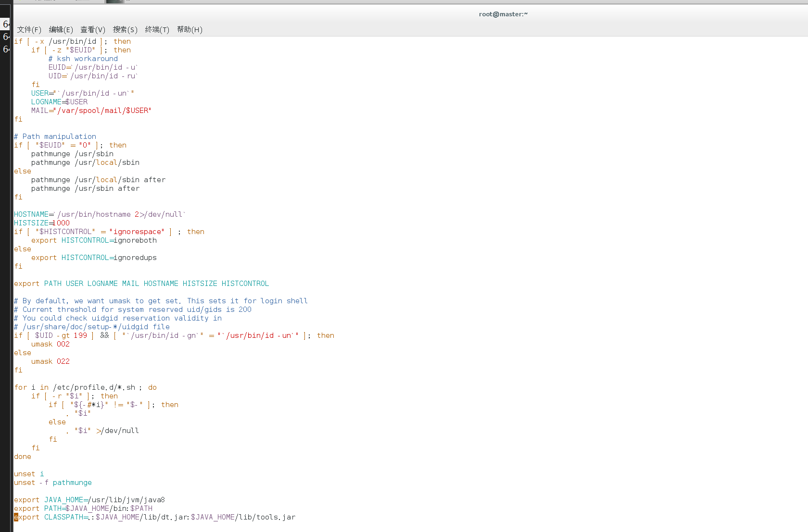Open the 帮助(H) menu

(x=189, y=30)
